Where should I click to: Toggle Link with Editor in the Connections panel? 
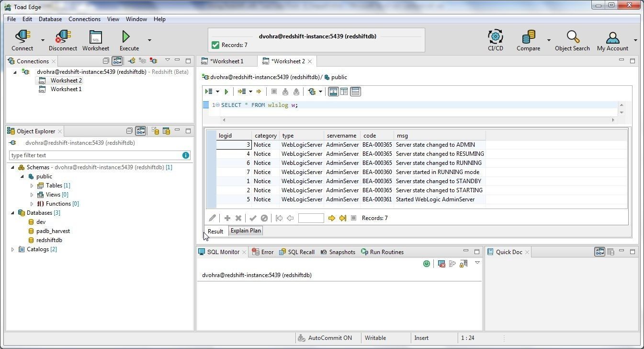pos(117,61)
